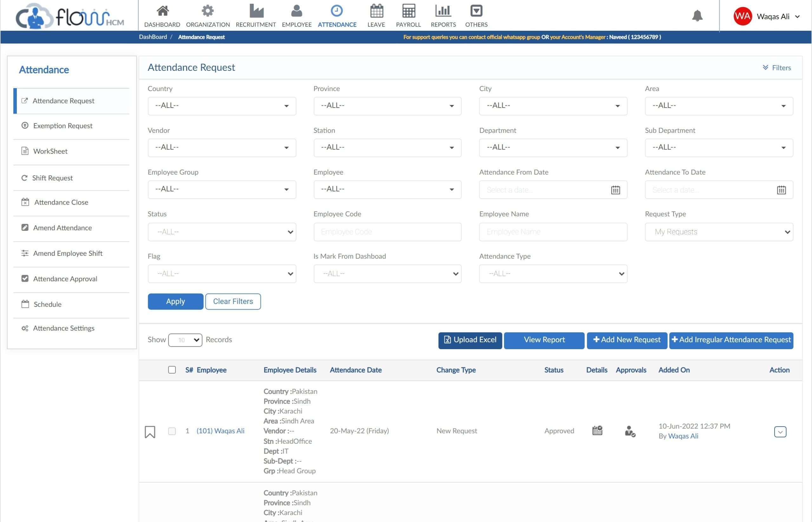This screenshot has height=522, width=812.
Task: Open the Reports bar chart icon
Action: [x=443, y=11]
